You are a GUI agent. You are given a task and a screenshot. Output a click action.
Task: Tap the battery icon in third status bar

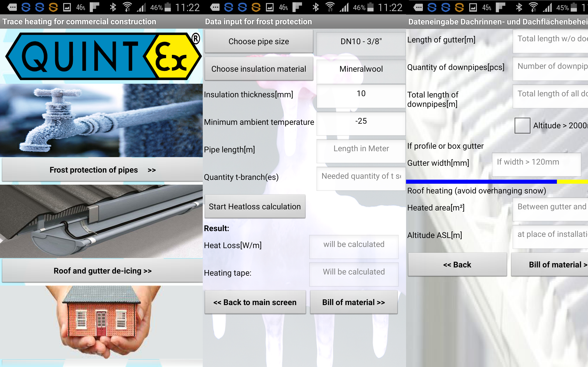(x=574, y=7)
